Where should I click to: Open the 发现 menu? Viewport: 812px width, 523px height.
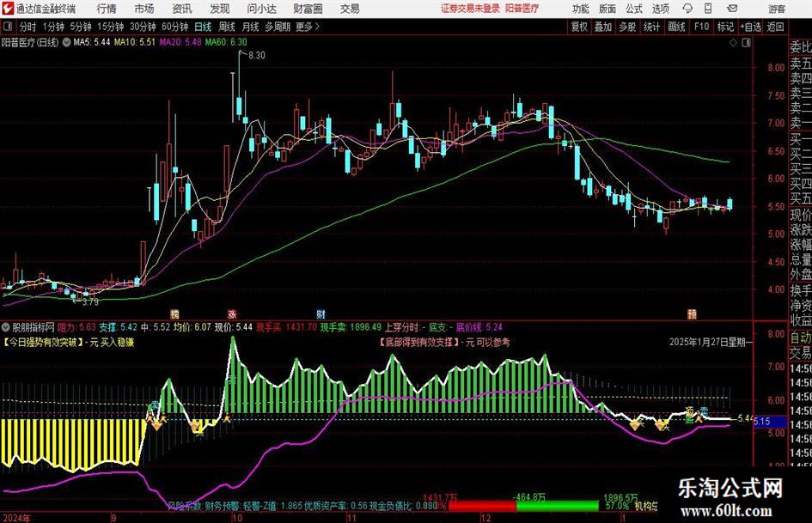220,9
